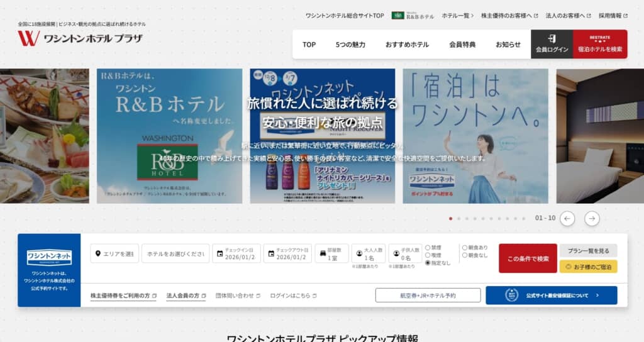Open the 会員特典 menu item
The image size is (644, 342).
pos(462,45)
